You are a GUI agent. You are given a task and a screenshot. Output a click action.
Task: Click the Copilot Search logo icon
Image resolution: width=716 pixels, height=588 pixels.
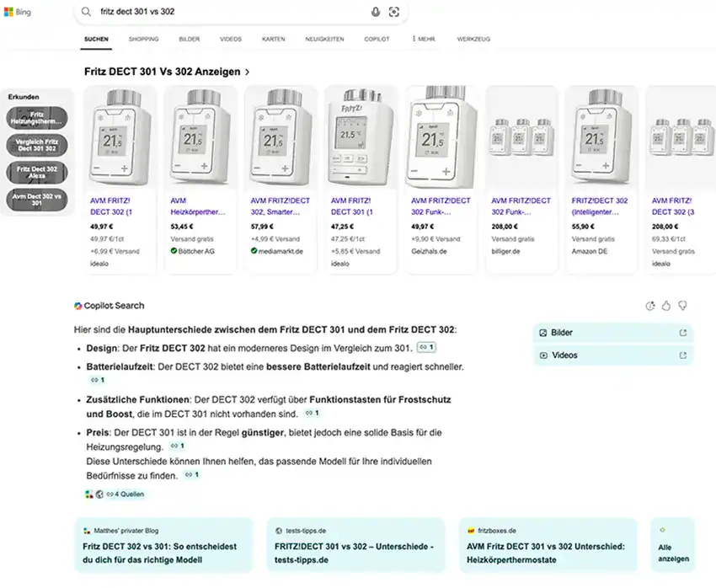pos(78,306)
